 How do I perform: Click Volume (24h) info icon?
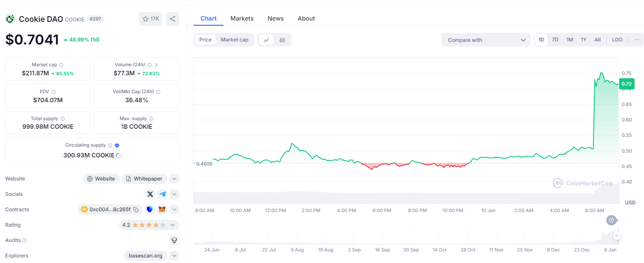tap(149, 65)
